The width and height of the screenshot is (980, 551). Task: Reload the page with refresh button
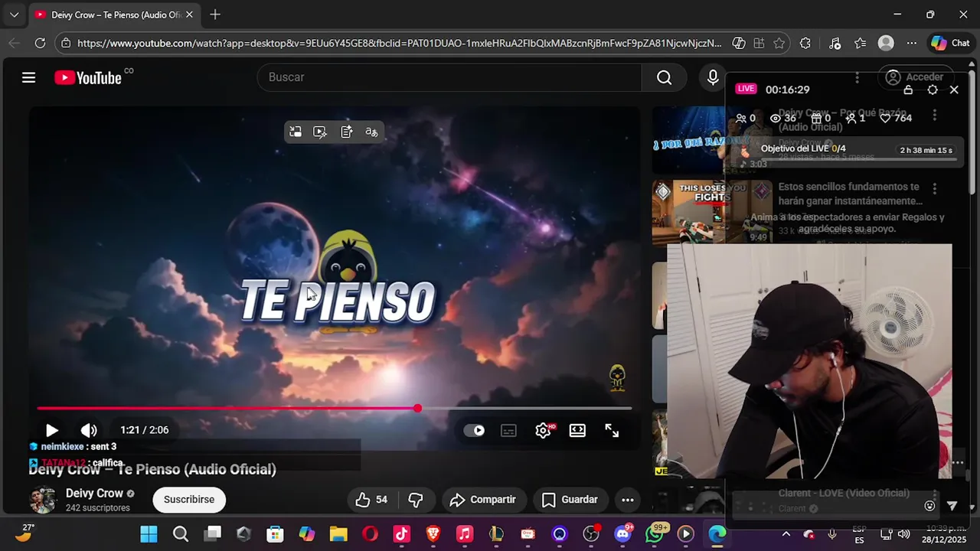tap(40, 44)
